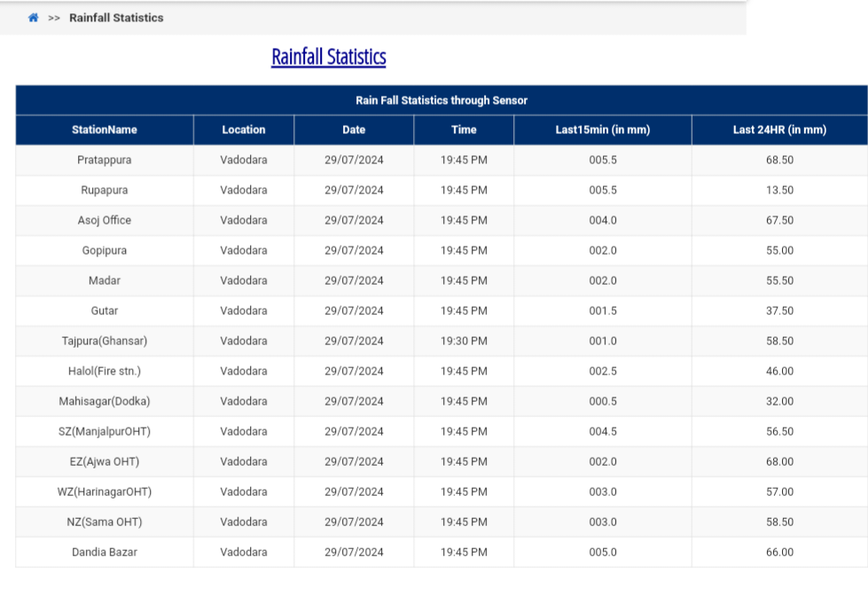Click the Date column header
The height and width of the screenshot is (605, 868).
click(354, 130)
